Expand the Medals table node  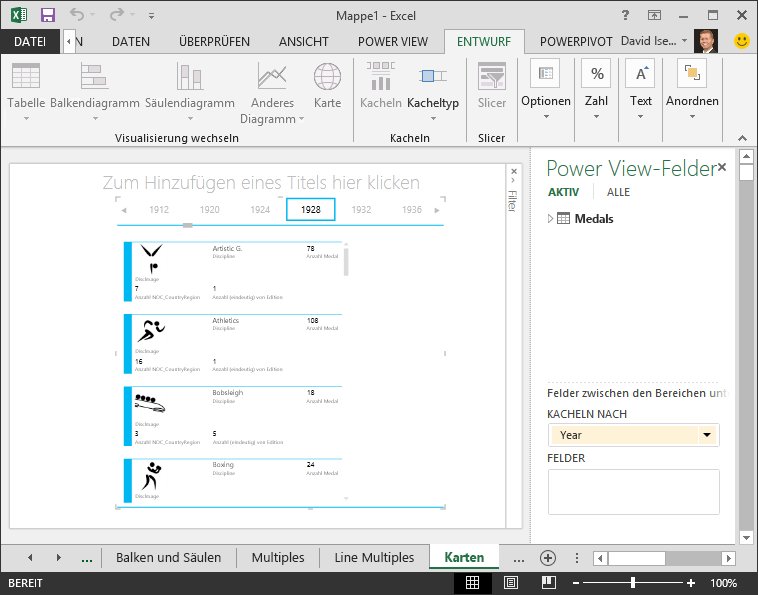click(x=550, y=218)
